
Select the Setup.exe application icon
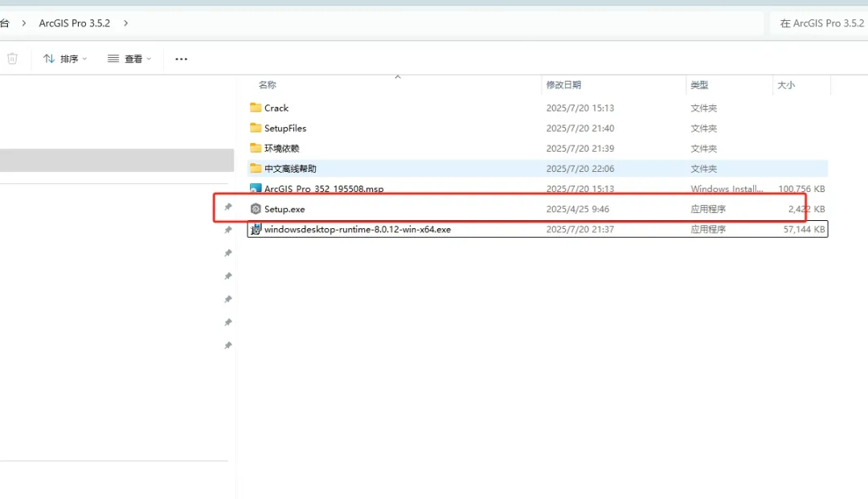point(256,209)
